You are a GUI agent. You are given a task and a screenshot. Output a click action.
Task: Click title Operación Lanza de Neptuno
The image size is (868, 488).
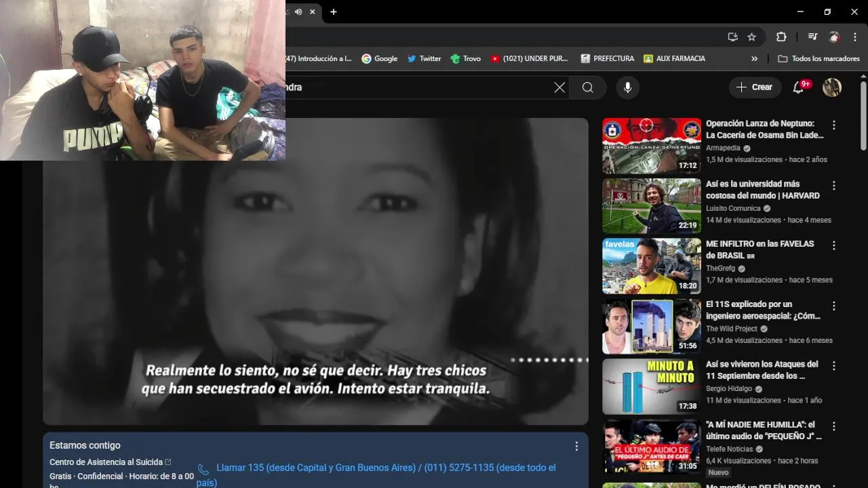click(765, 129)
